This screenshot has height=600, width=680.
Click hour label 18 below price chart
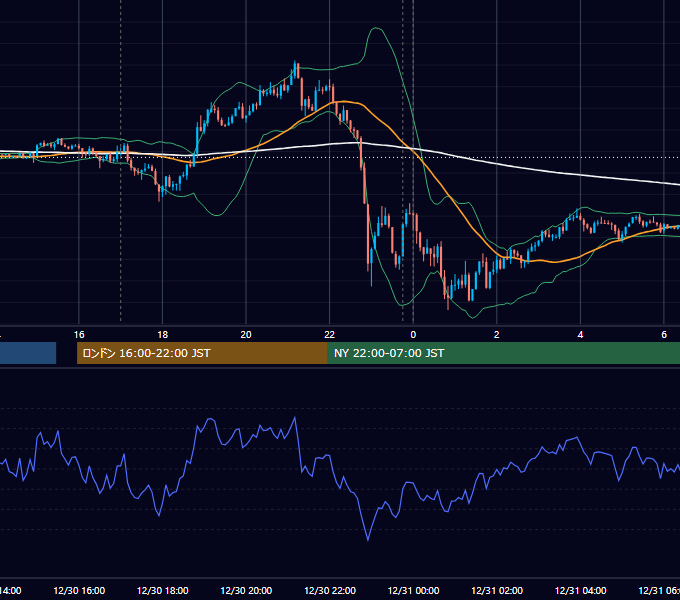point(163,335)
